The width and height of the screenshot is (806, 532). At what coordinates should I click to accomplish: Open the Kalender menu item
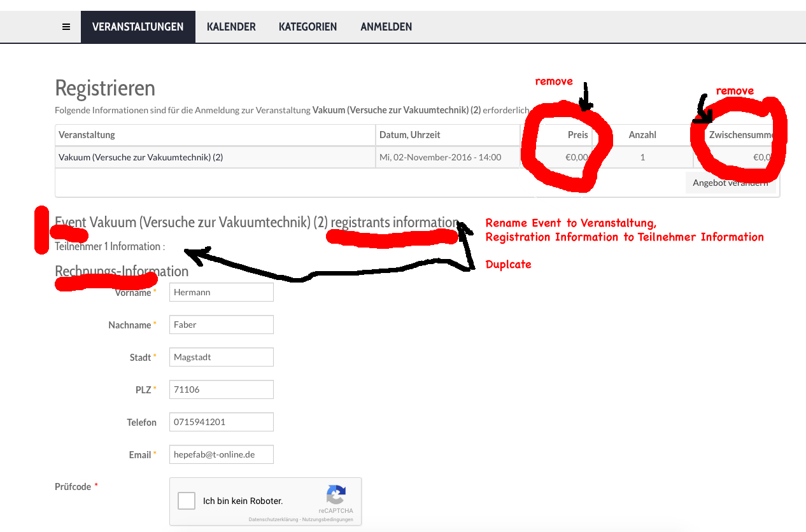[x=231, y=27]
